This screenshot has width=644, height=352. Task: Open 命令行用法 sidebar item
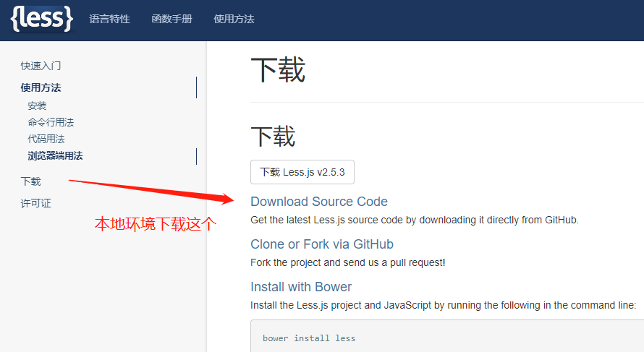pos(51,122)
